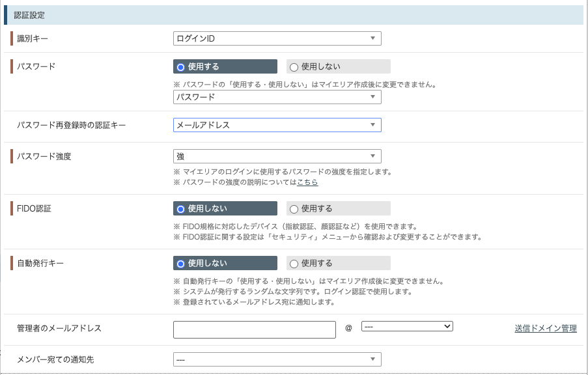
Task: Select 使用する for パスワード
Action: (x=225, y=66)
